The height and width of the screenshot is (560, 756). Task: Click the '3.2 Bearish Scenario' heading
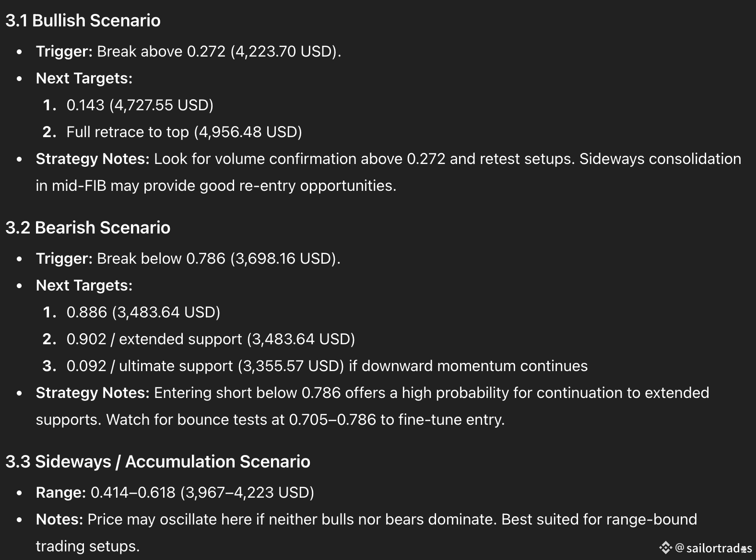coord(88,228)
